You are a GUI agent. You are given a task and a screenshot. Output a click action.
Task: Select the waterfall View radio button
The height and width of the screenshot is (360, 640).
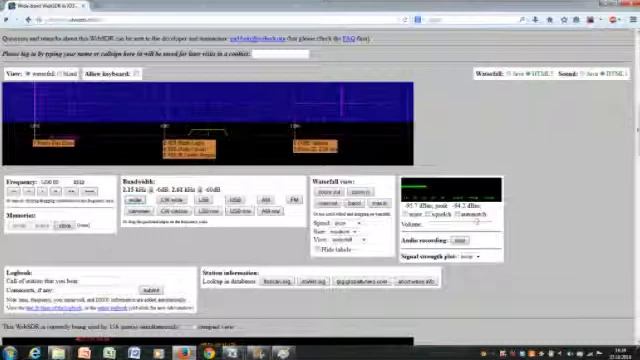pos(28,74)
